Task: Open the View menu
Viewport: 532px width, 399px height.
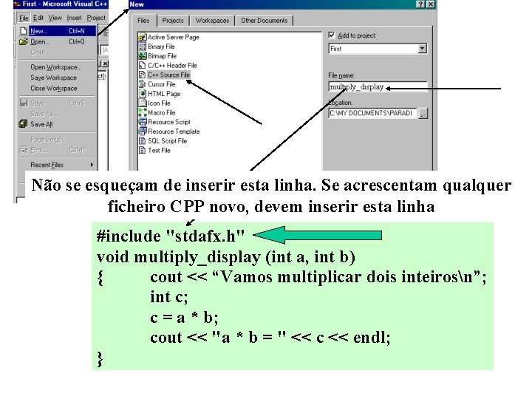Action: tap(55, 18)
